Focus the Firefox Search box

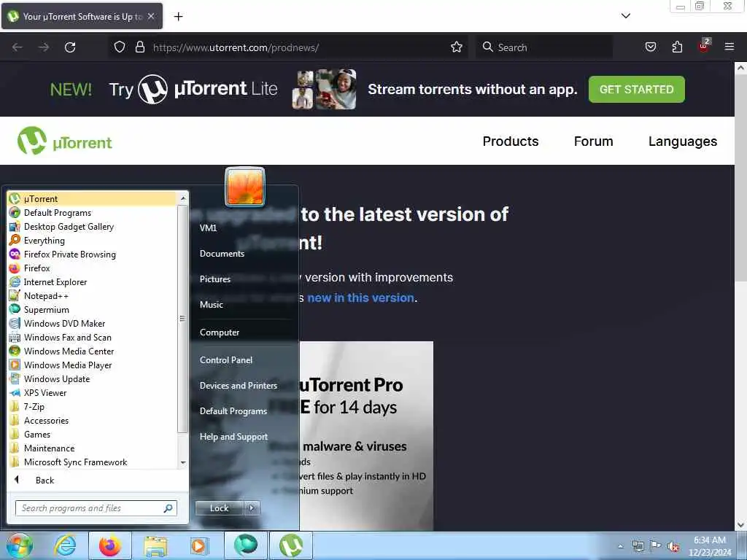(x=543, y=47)
